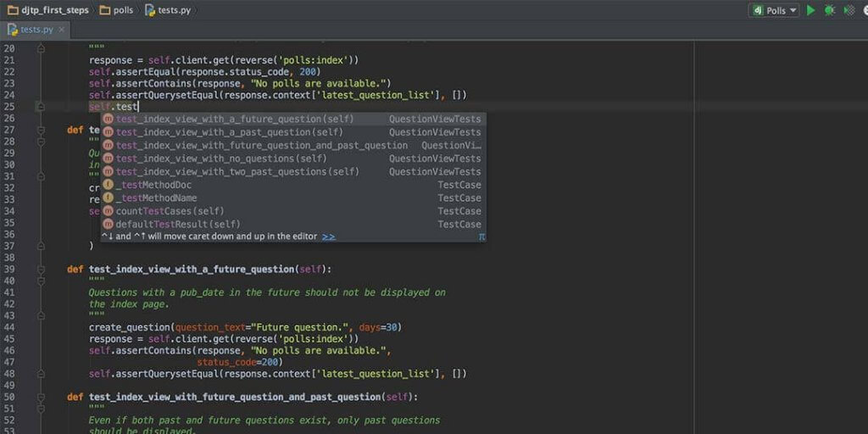This screenshot has width=868, height=434.
Task: Click function name on line 50 definition
Action: click(235, 398)
